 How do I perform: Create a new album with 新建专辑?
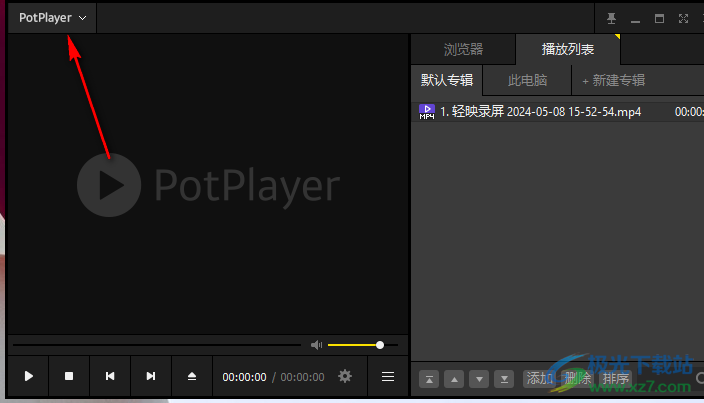point(614,80)
